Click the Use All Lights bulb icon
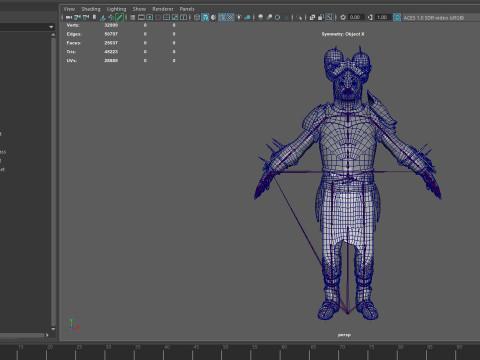 point(239,17)
